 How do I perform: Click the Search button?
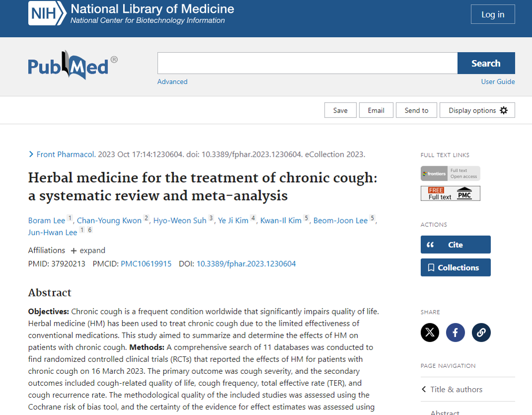click(x=485, y=63)
